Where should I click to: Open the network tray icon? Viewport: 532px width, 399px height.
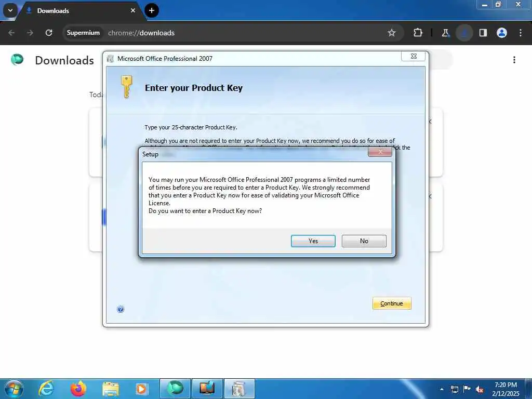pos(455,389)
